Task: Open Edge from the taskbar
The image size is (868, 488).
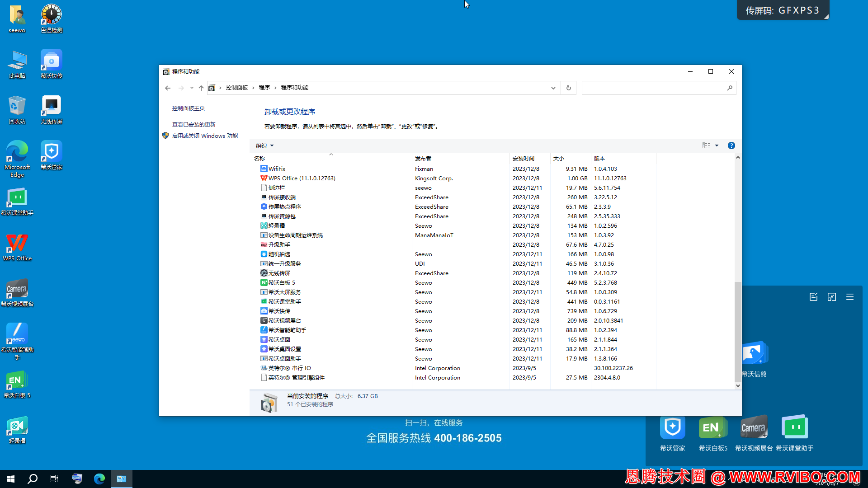Action: 99,479
